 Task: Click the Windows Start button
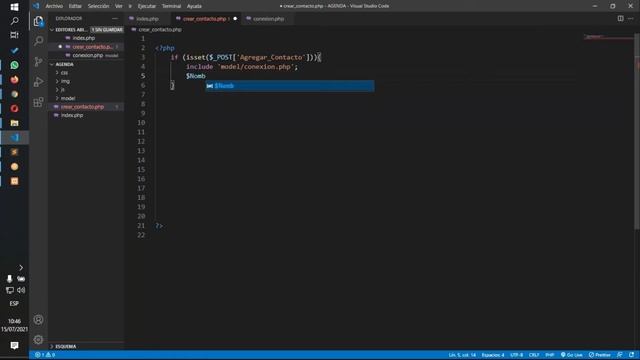point(14,7)
